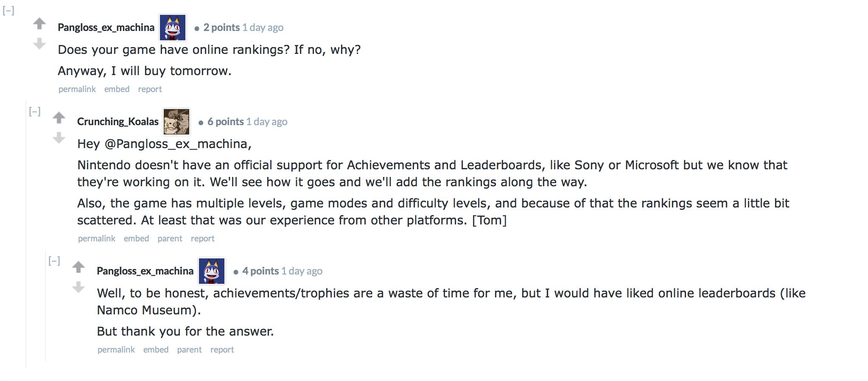
Task: Open Pangloss_ex_machina username on the 4-point reply
Action: (x=145, y=271)
